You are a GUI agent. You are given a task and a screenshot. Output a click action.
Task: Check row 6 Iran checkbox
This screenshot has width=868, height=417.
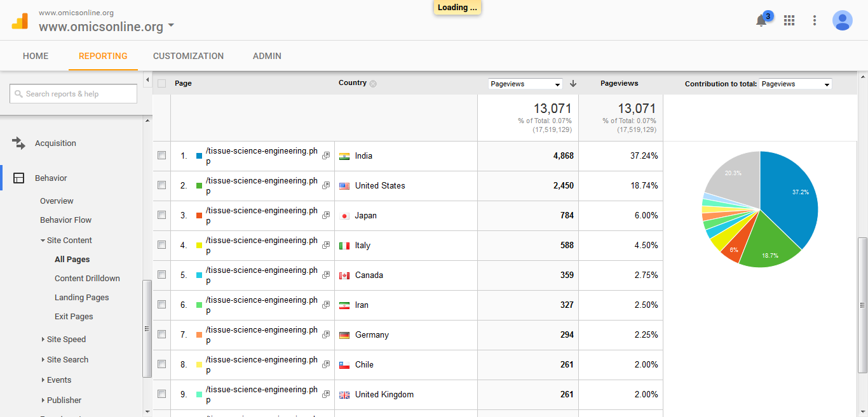pos(161,305)
